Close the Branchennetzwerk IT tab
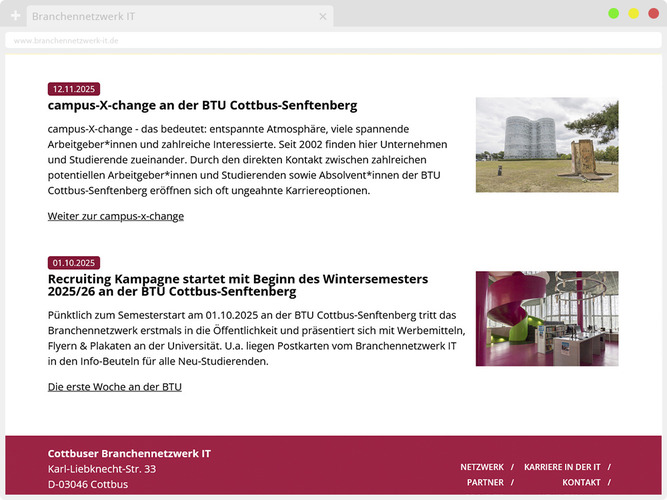Screen dimensions: 667x500 (323, 16)
